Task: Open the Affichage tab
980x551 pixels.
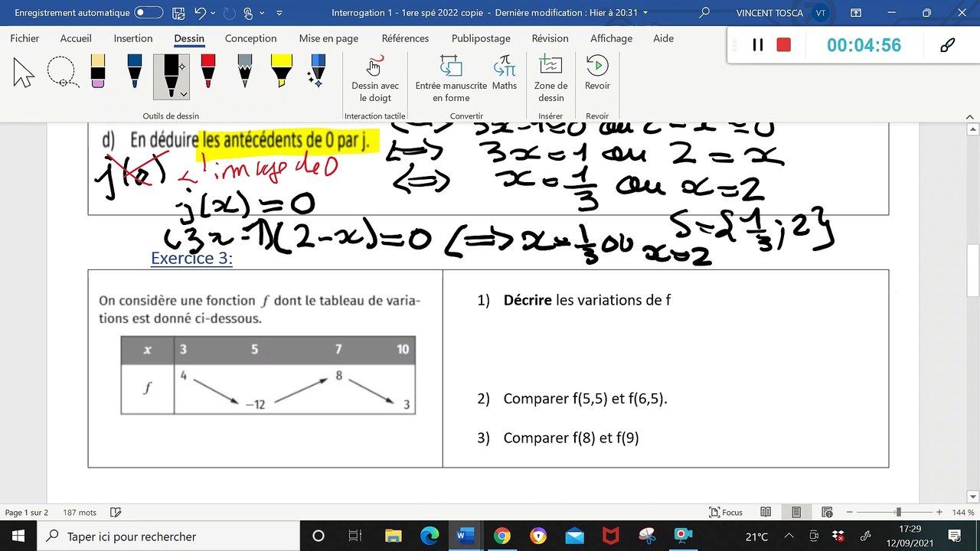Action: coord(611,38)
